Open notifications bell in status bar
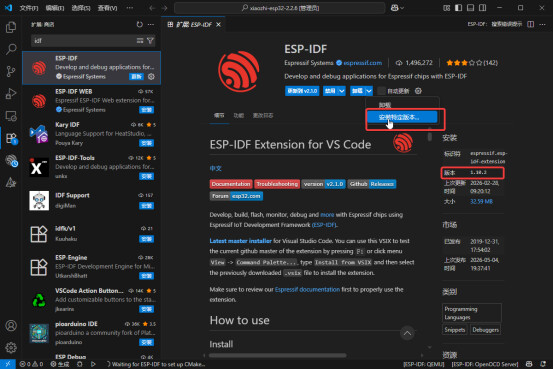Screen dimensions: 554x369 tap(543, 364)
